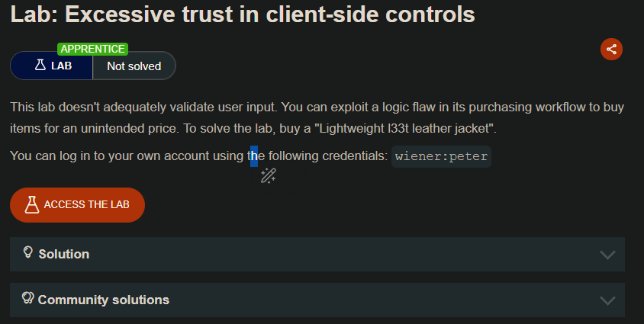
Task: Expand the Community solutions chevron arrow
Action: [607, 300]
